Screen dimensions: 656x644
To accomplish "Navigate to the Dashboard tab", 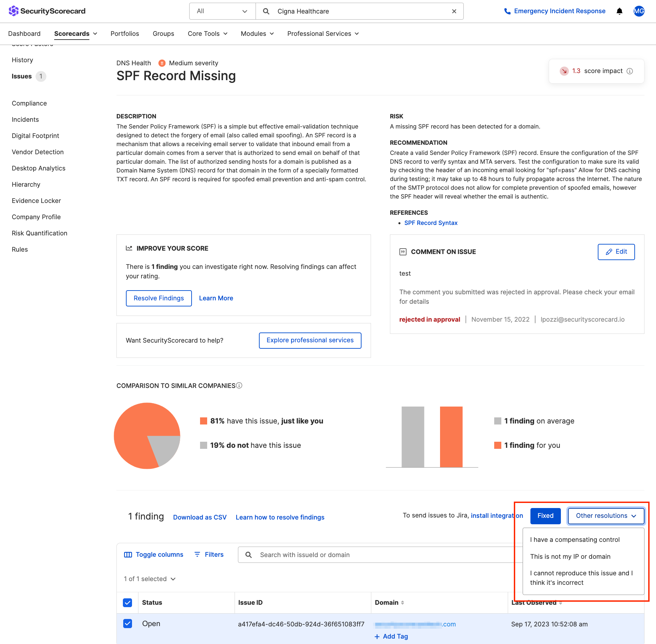I will (x=24, y=33).
